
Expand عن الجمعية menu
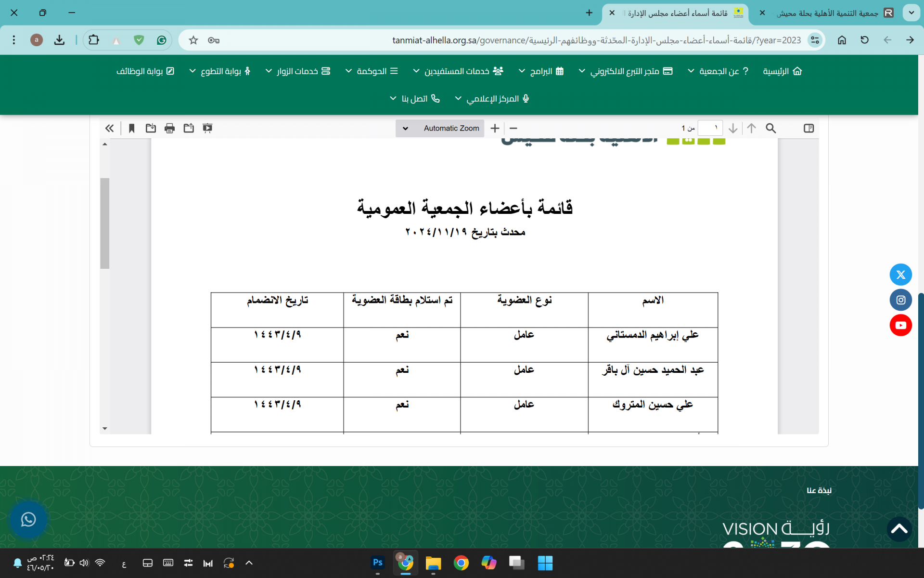click(718, 71)
